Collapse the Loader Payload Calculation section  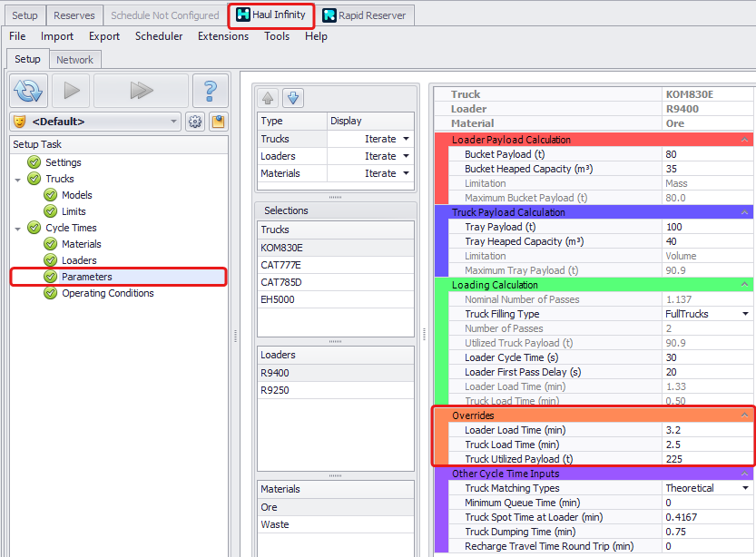pos(744,140)
